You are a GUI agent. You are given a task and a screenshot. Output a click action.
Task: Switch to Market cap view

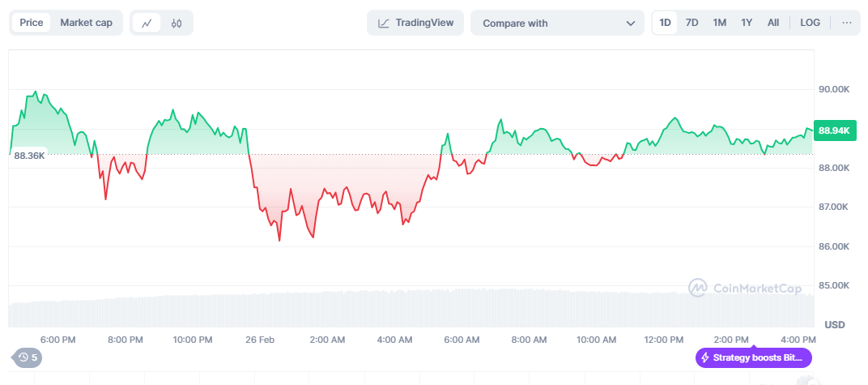(x=86, y=23)
